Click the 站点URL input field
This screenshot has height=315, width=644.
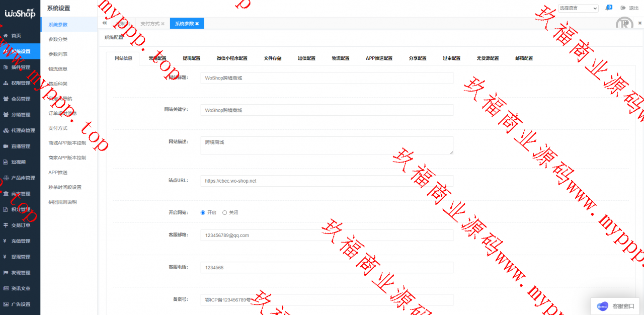[327, 181]
